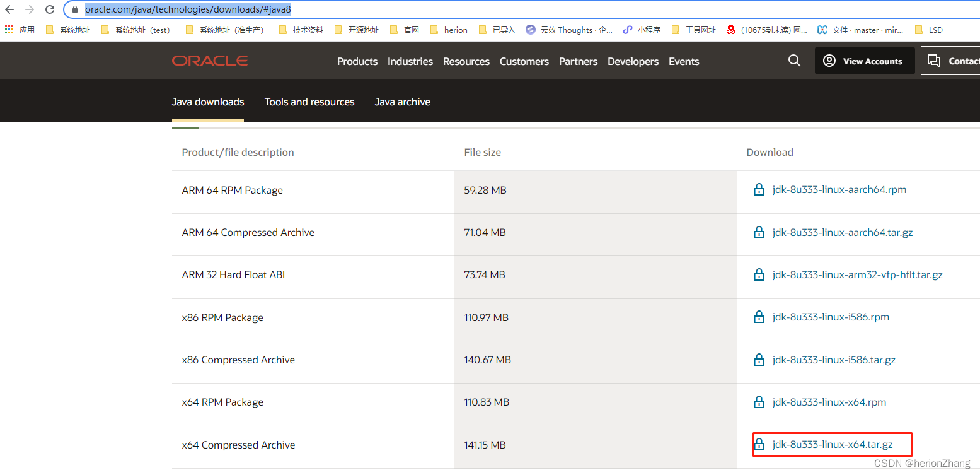Screen dimensions: 980x475
Task: Click the 110.97 MB file size
Action: click(487, 318)
